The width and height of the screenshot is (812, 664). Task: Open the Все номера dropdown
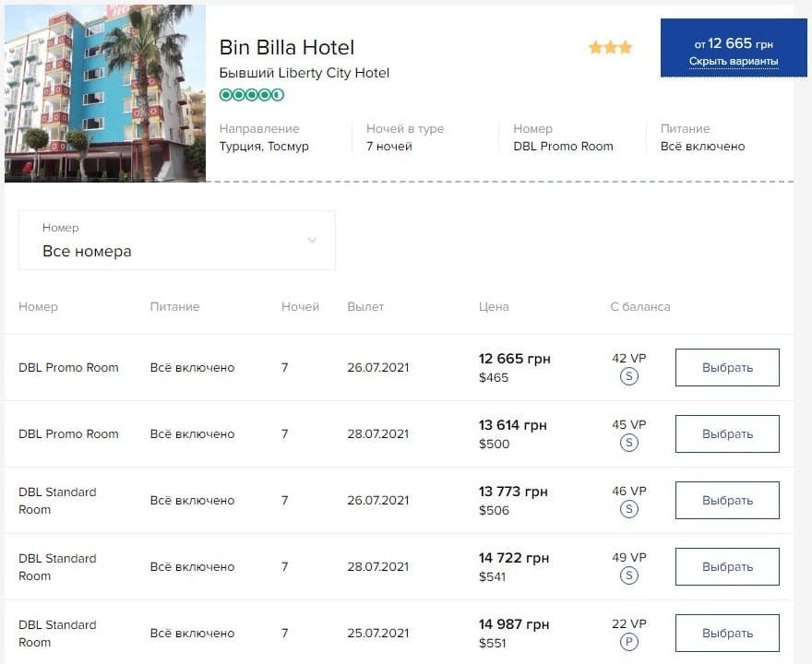pyautogui.click(x=177, y=240)
